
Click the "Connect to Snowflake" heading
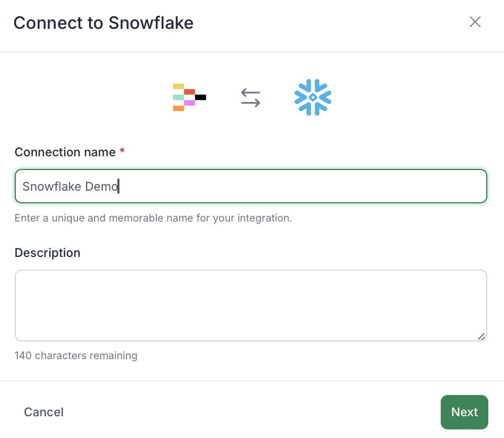(104, 23)
